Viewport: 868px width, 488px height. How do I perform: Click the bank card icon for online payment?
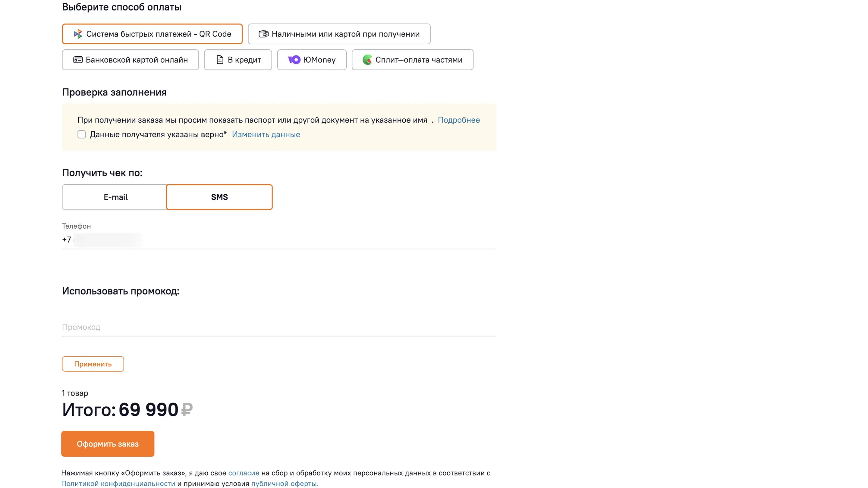tap(78, 60)
